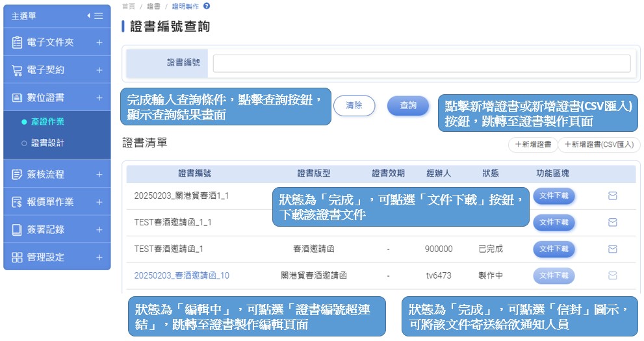Image resolution: width=644 pixels, height=341 pixels.
Task: Click the 電子契約 cart icon
Action: click(17, 70)
